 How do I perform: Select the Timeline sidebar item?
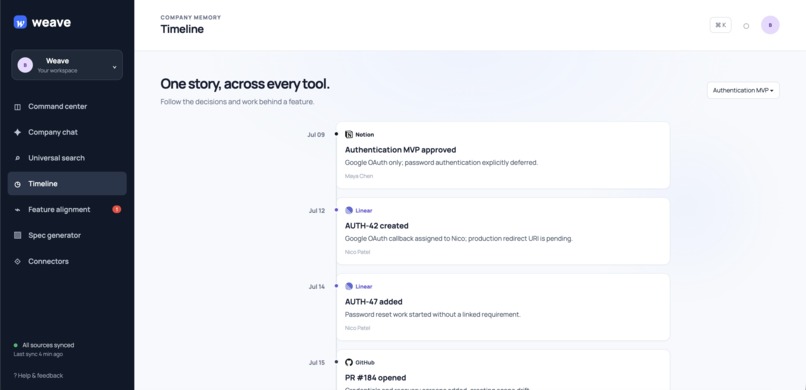click(x=67, y=183)
